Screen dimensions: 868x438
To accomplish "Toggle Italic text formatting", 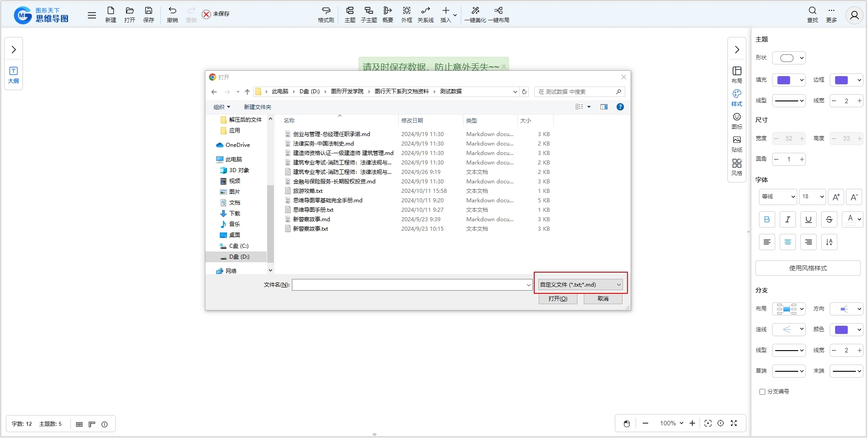I will pyautogui.click(x=787, y=219).
